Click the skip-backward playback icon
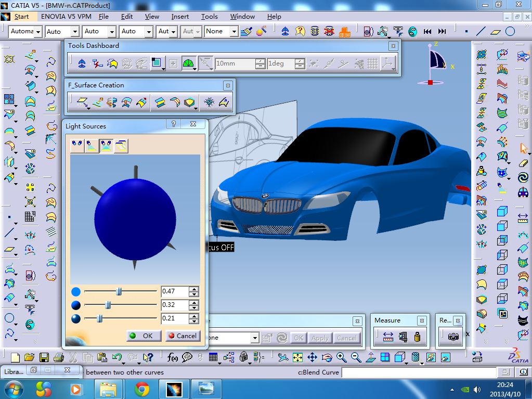The width and height of the screenshot is (532, 399). [x=427, y=32]
